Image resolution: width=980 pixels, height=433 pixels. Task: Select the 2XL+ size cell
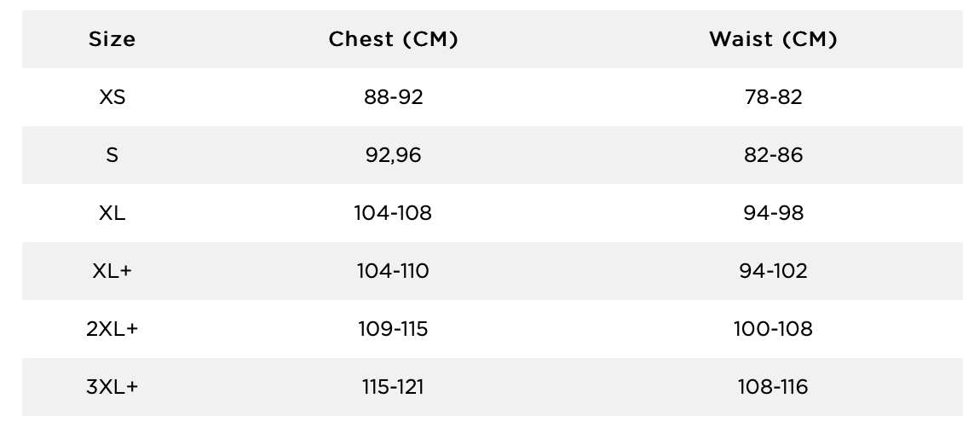[112, 329]
